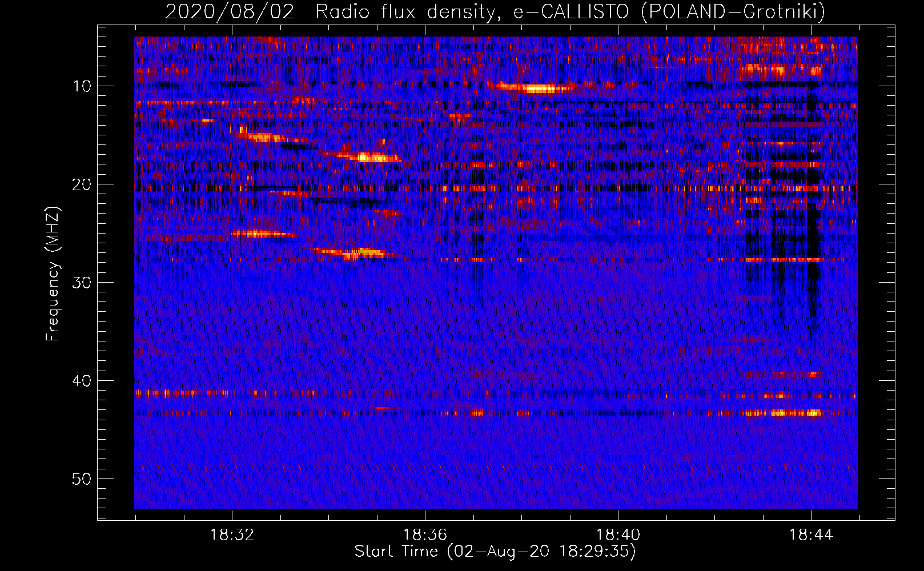The image size is (924, 571).
Task: Click the time tick label '18:32'
Action: click(232, 535)
